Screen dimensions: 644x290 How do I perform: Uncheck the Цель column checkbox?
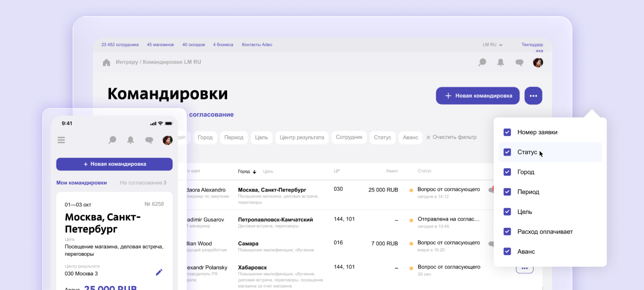[x=507, y=212]
